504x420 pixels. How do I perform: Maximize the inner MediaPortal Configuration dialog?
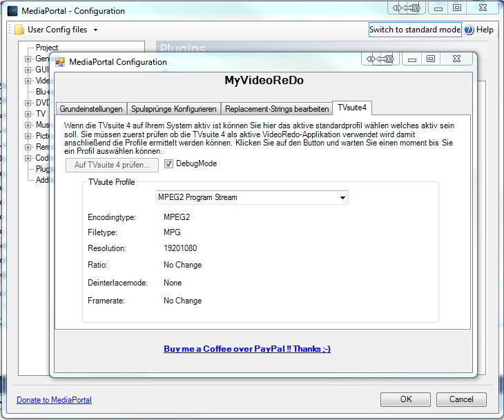(431, 59)
